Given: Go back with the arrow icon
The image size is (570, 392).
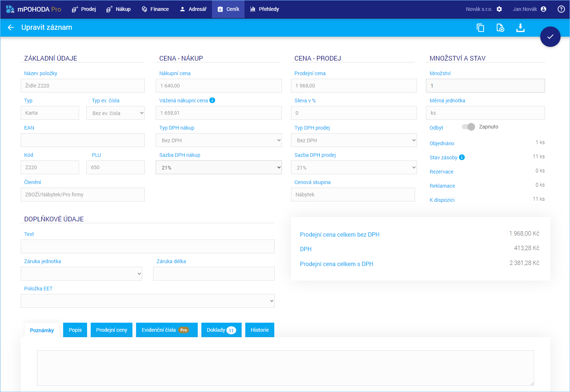Looking at the screenshot, I should (11, 28).
